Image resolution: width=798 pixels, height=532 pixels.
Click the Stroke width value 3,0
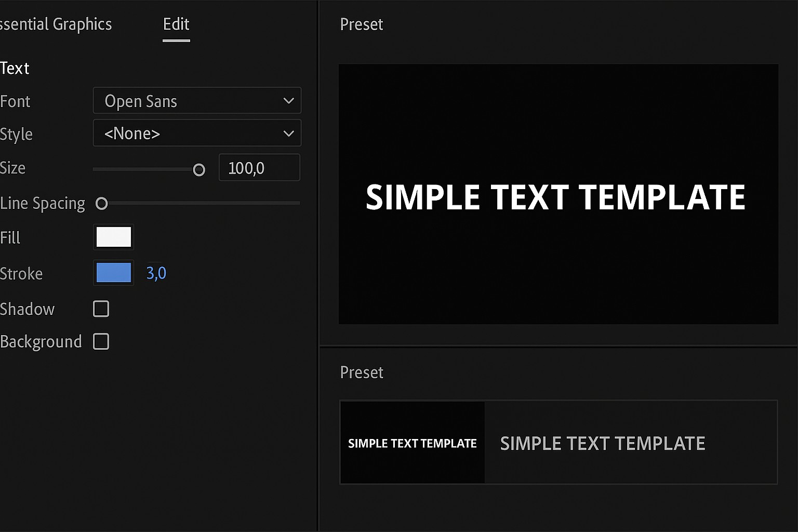[156, 273]
